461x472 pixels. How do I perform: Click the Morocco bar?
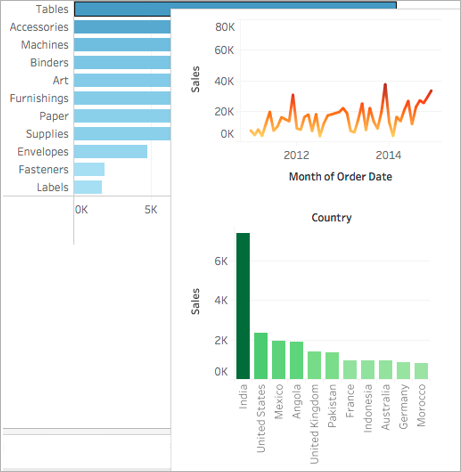421,371
